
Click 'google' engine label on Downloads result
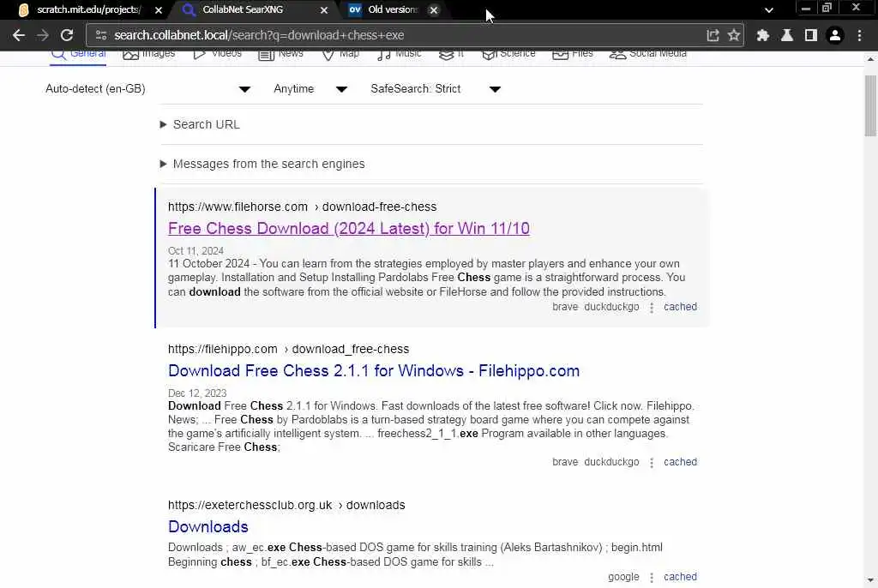(x=623, y=577)
